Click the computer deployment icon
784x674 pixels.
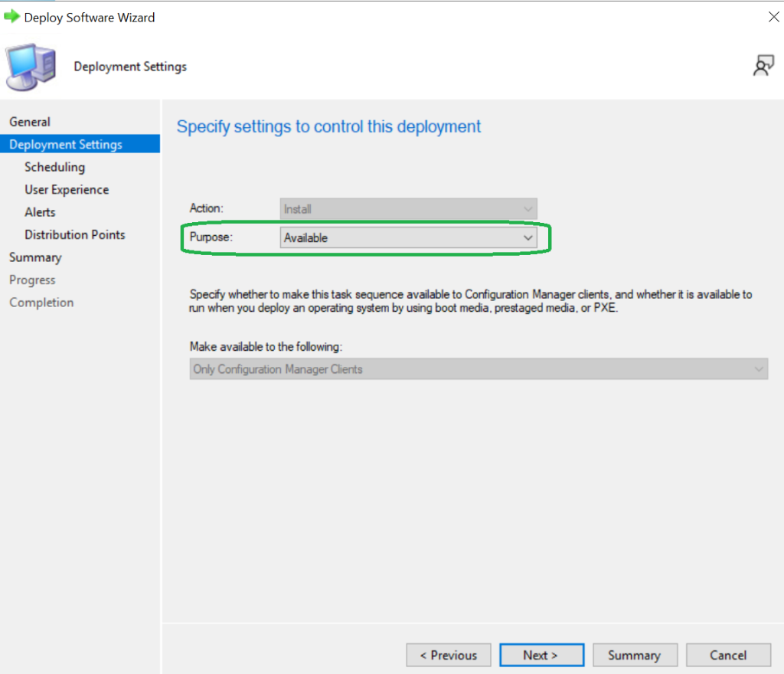pyautogui.click(x=31, y=67)
